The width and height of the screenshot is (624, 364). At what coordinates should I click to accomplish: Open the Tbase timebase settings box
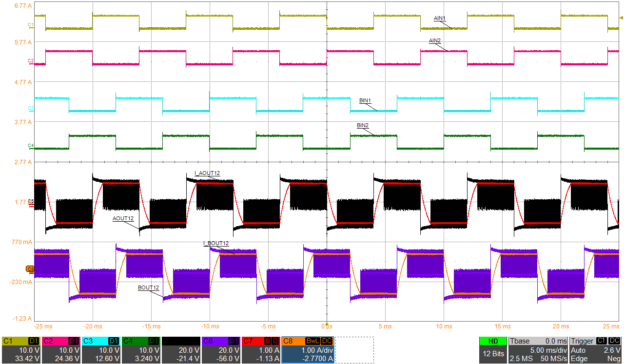539,350
